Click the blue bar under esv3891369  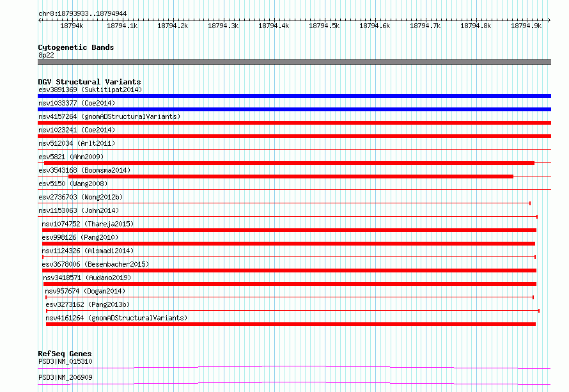coord(294,96)
